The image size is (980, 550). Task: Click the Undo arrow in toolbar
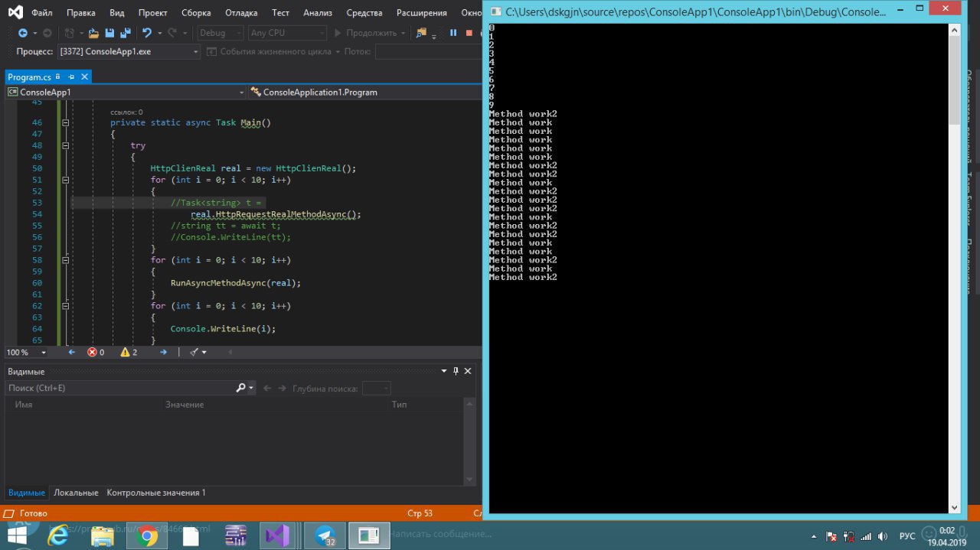[147, 33]
